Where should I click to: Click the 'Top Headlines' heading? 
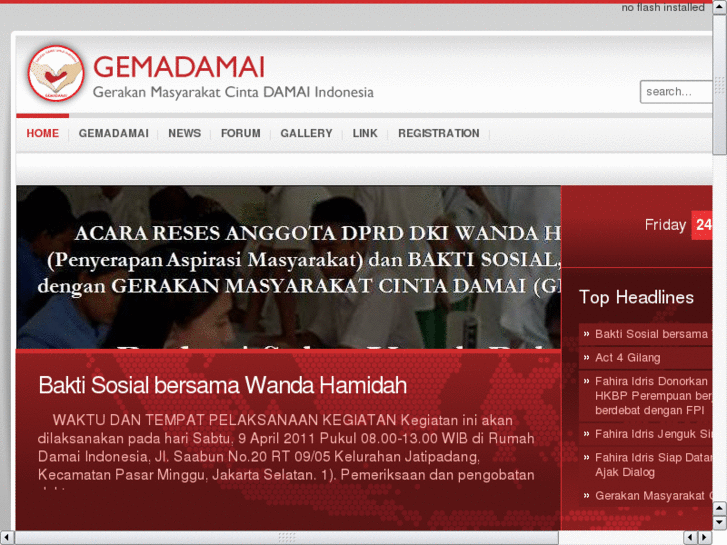click(x=636, y=297)
